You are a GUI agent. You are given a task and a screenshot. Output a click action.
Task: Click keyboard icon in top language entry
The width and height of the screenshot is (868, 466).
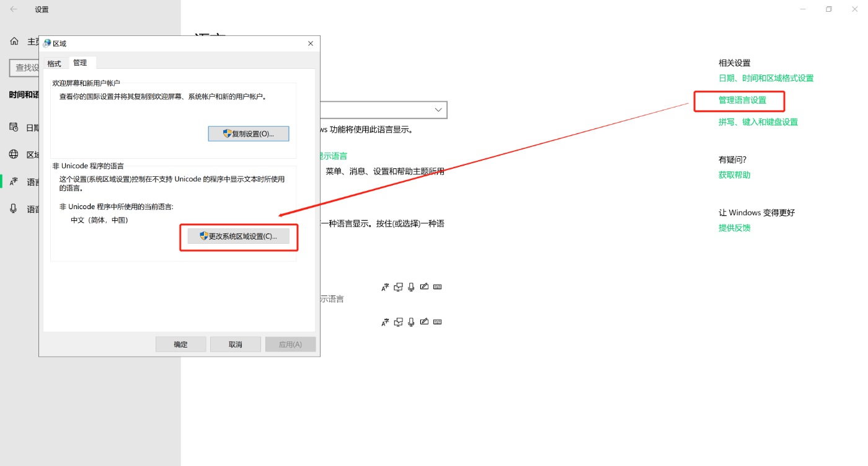click(x=437, y=287)
